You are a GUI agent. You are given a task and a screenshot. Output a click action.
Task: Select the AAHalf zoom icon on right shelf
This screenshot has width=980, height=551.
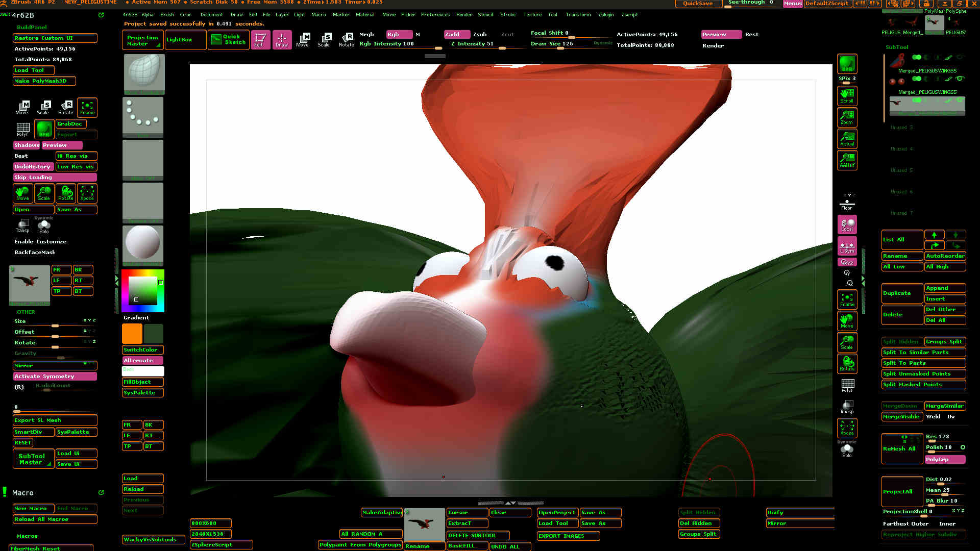point(847,160)
